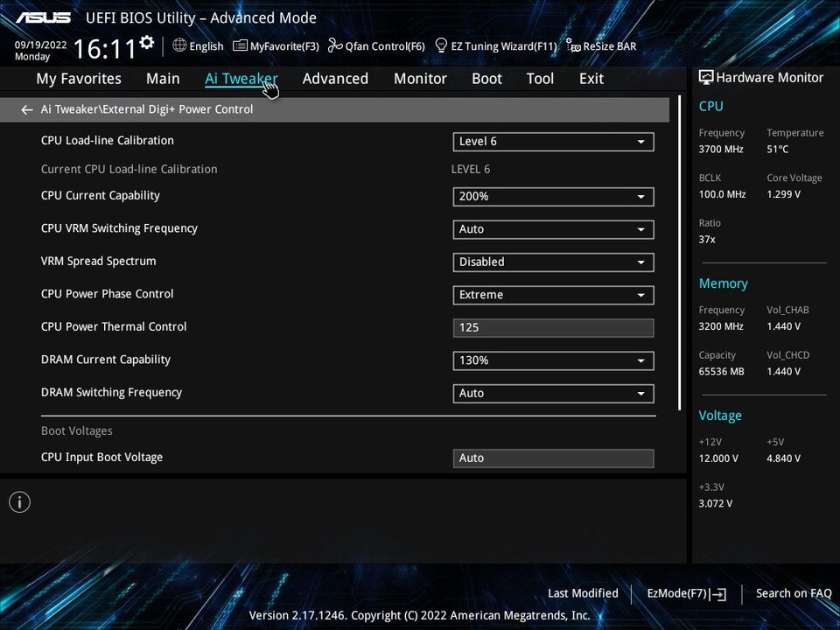Open the CPU Current Capability dropdown
This screenshot has height=630, width=840.
point(553,197)
